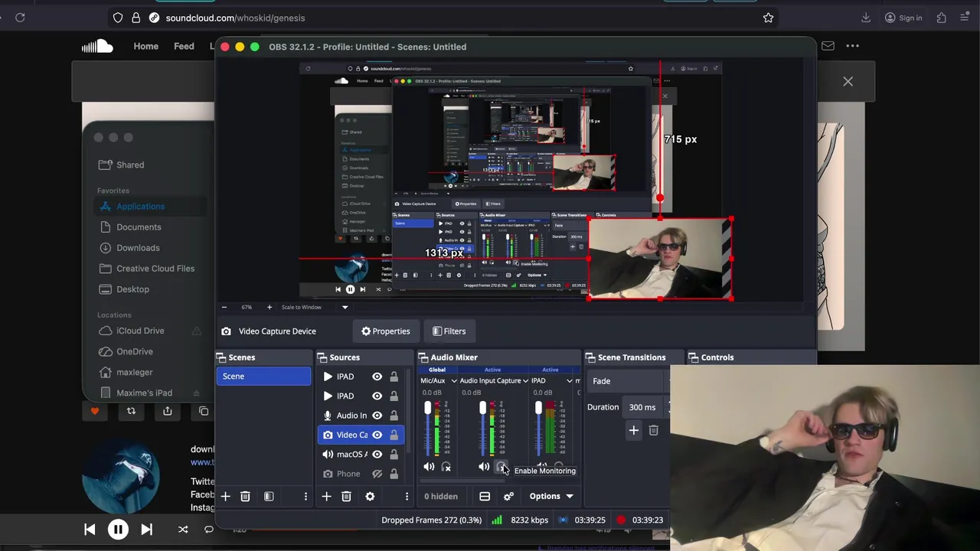
Task: Open SoundCloud messages envelope icon
Action: click(828, 46)
